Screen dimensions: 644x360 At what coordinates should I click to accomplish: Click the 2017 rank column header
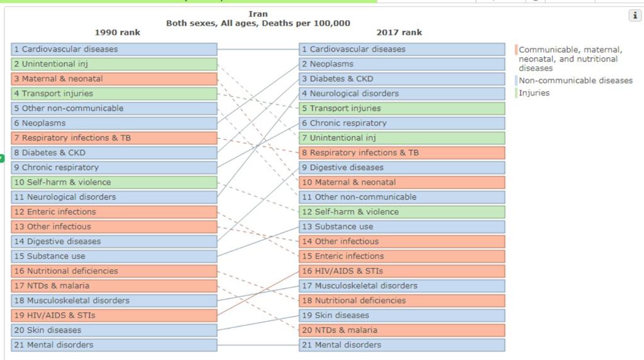click(x=399, y=33)
